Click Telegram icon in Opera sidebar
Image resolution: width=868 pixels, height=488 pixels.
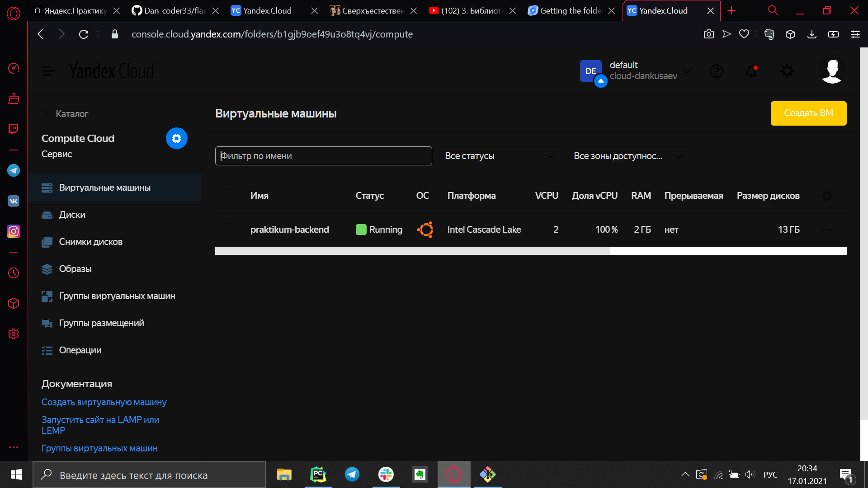pos(14,170)
